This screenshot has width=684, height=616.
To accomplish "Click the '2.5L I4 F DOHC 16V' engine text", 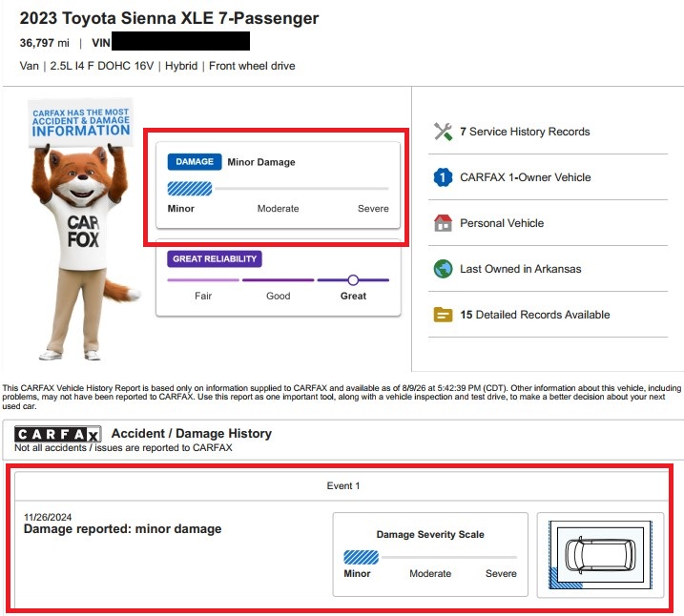I will [x=102, y=66].
